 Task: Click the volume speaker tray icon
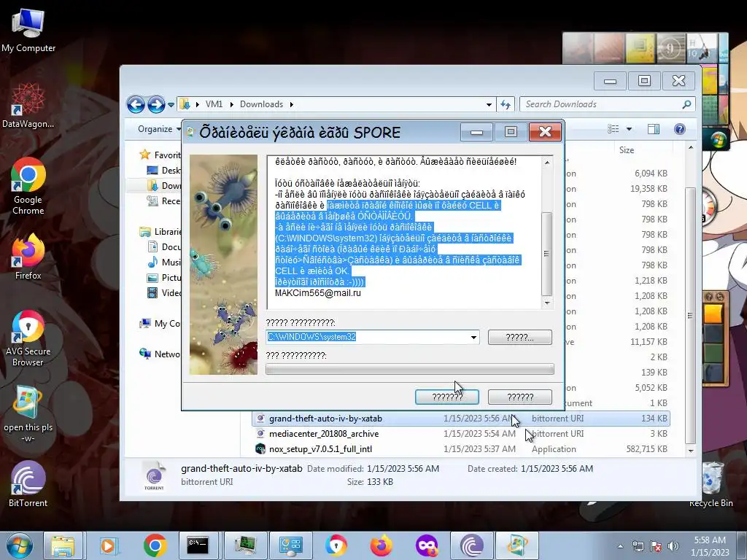point(673,546)
